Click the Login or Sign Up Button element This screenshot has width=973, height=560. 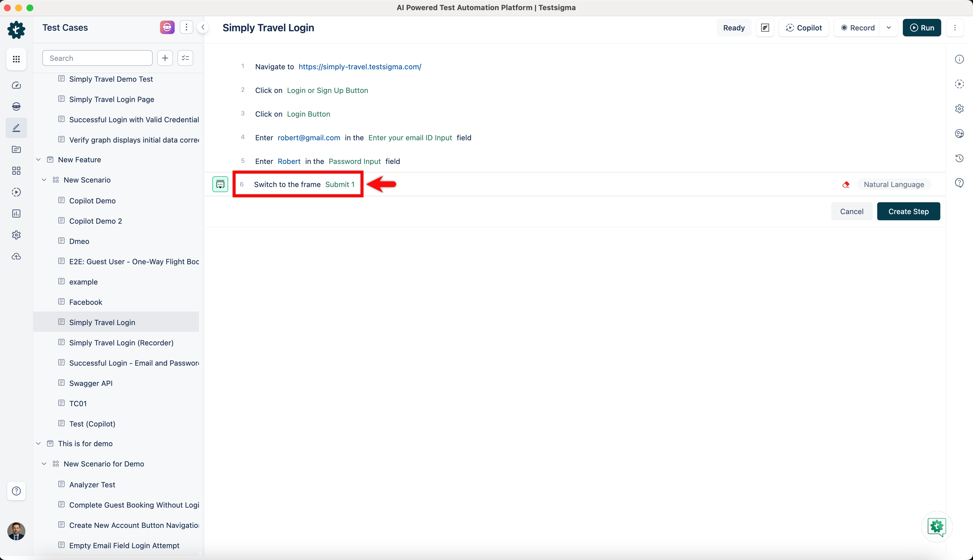coord(328,90)
